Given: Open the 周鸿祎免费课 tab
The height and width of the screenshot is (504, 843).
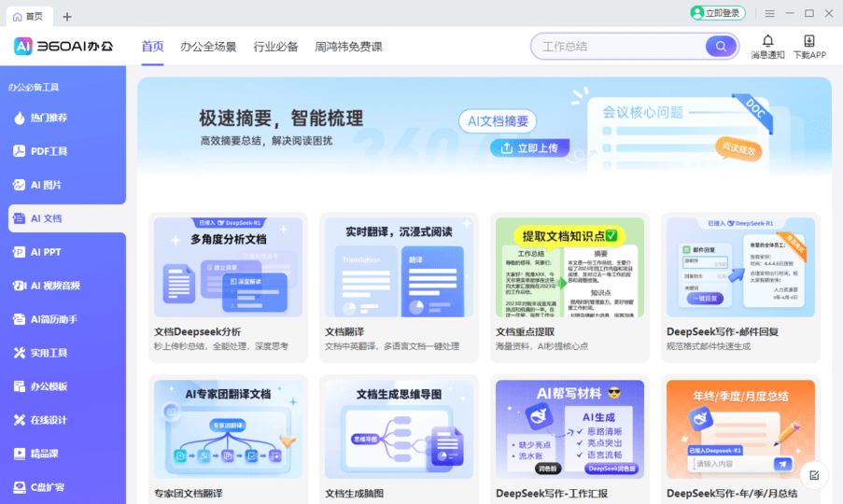Looking at the screenshot, I should pyautogui.click(x=348, y=47).
